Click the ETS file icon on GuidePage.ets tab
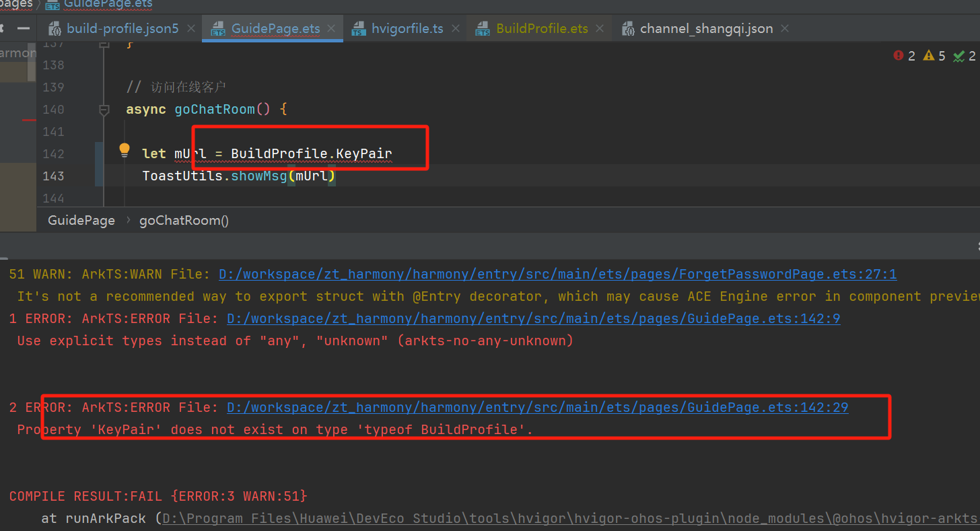The image size is (980, 531). point(218,29)
